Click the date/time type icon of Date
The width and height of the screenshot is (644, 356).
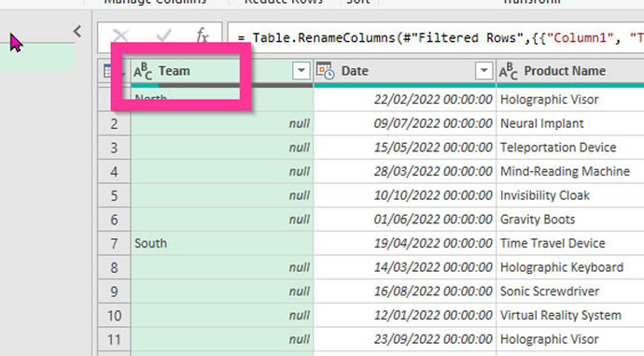tap(326, 71)
